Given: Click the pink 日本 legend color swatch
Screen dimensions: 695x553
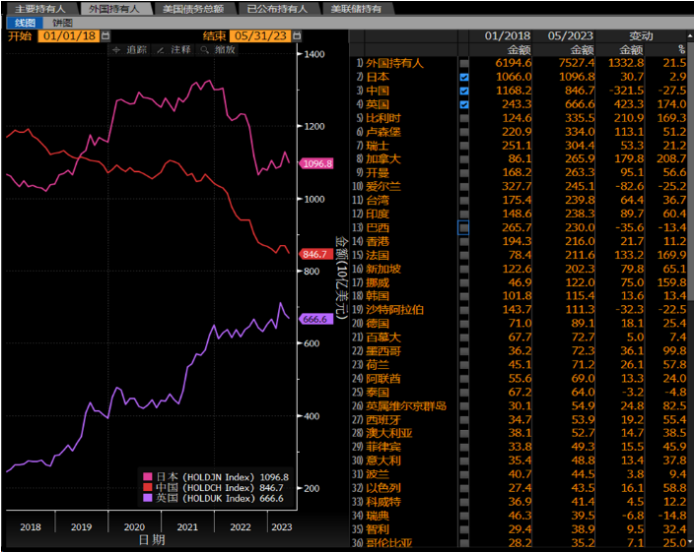Looking at the screenshot, I should click(x=148, y=477).
